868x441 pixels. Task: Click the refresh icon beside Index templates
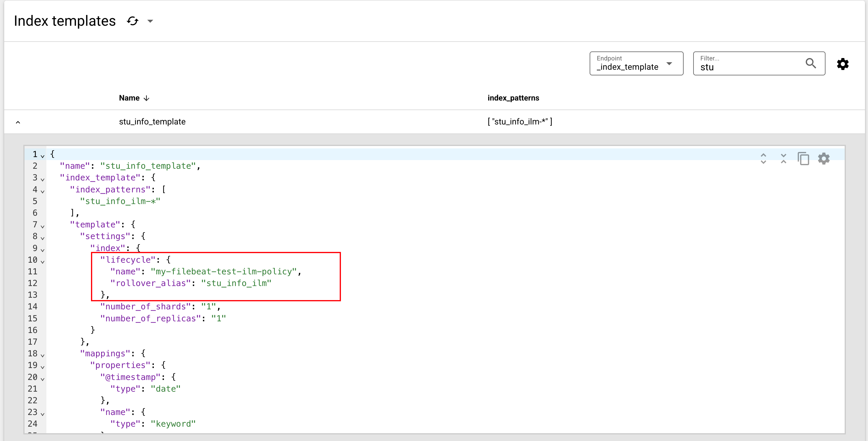[x=132, y=21]
